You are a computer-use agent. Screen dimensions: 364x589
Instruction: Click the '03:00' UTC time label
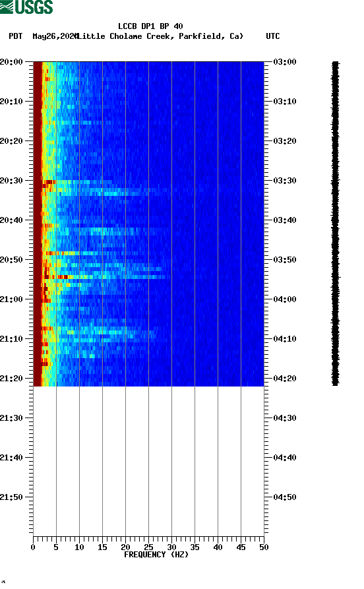[285, 61]
